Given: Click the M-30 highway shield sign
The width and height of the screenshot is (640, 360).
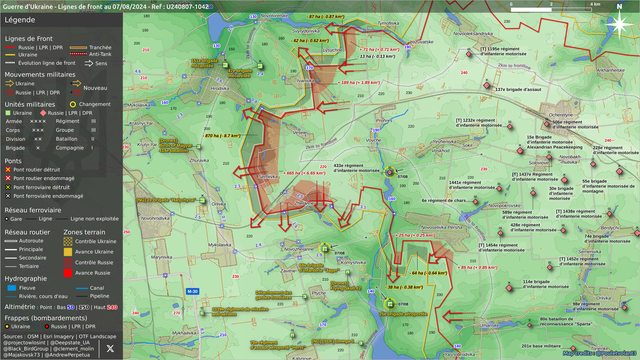Looking at the screenshot, I should [x=192, y=291].
